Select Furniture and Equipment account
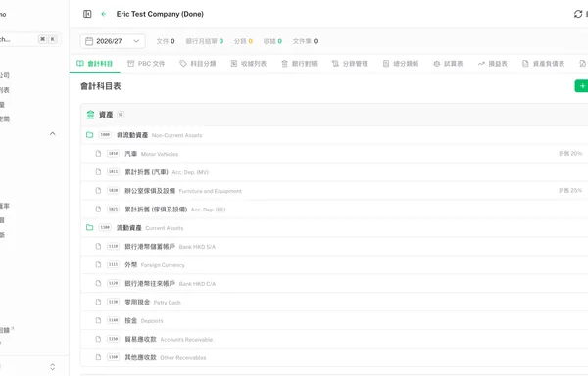This screenshot has width=588, height=376. [x=334, y=191]
